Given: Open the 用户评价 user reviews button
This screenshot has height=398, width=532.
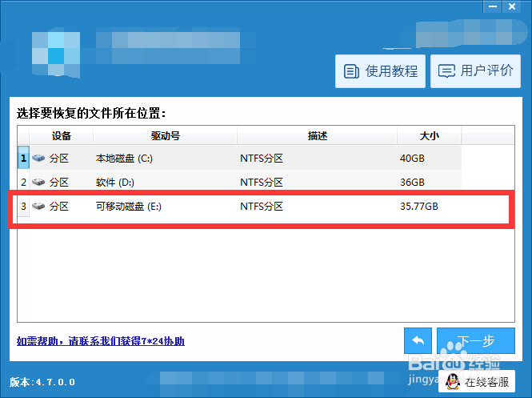Looking at the screenshot, I should [x=475, y=71].
